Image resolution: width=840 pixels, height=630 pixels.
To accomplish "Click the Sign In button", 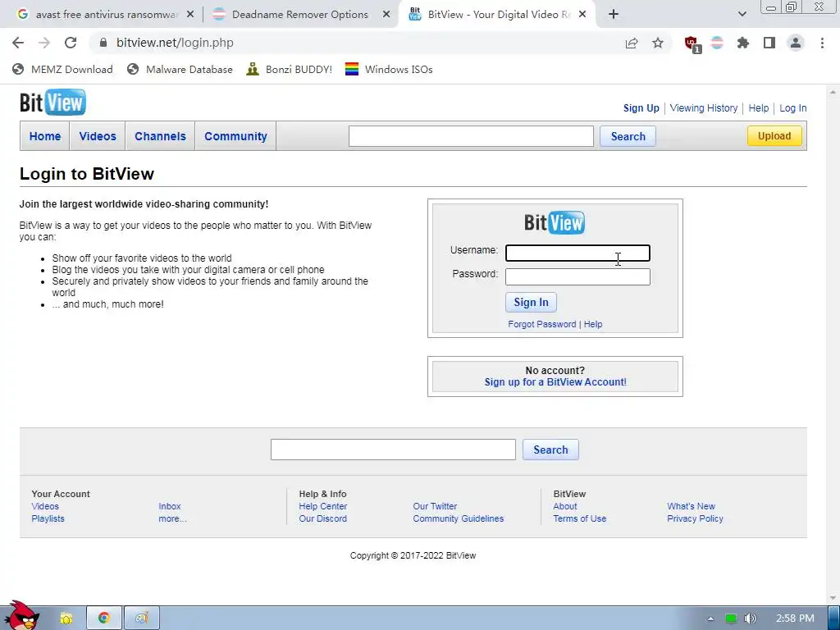I will (x=531, y=302).
